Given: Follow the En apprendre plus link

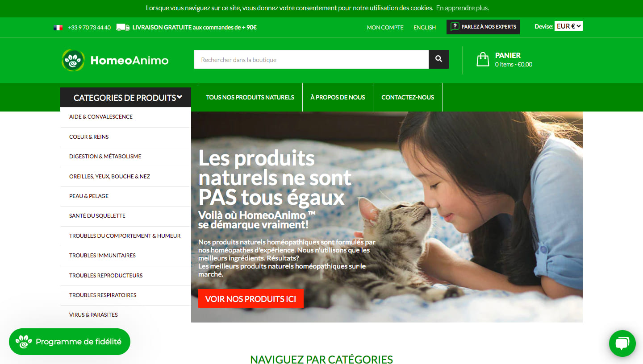Looking at the screenshot, I should tap(463, 8).
